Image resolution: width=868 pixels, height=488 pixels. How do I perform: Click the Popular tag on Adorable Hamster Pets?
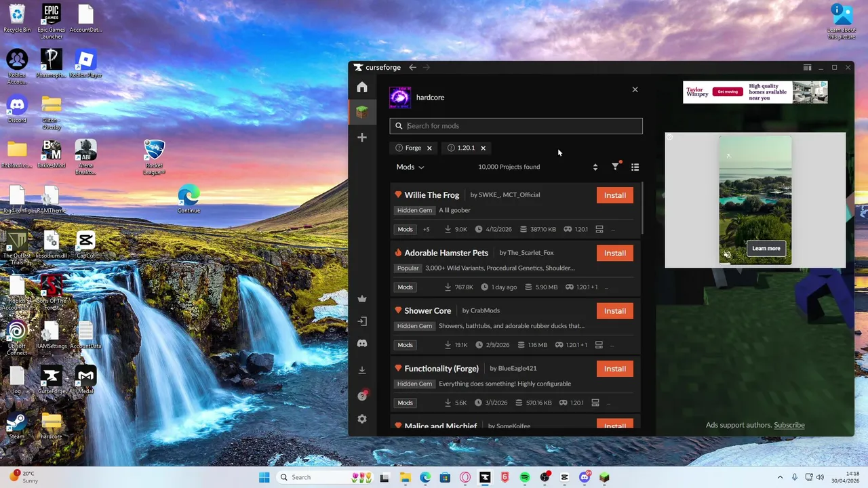[408, 268]
